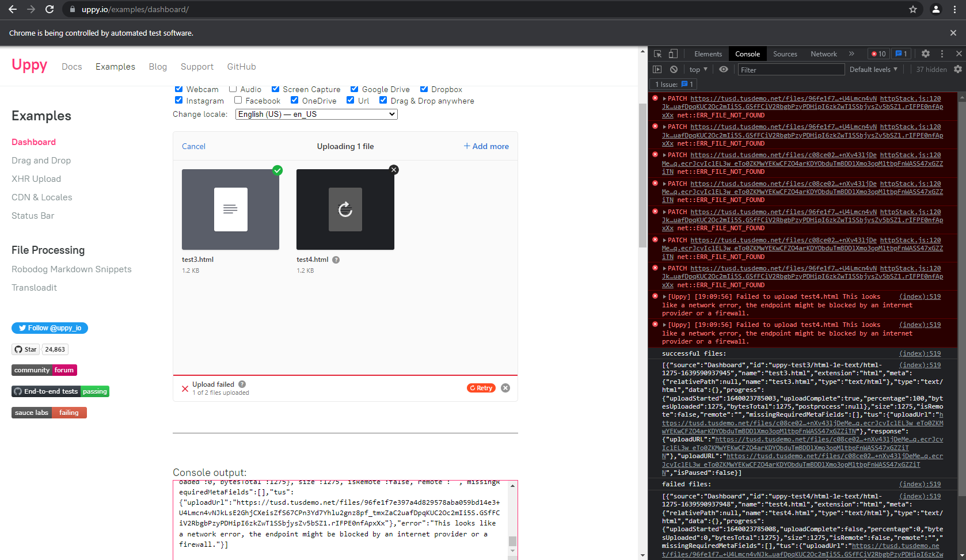Enable the Facebook source checkbox
Viewport: 966px width, 560px height.
pyautogui.click(x=238, y=100)
